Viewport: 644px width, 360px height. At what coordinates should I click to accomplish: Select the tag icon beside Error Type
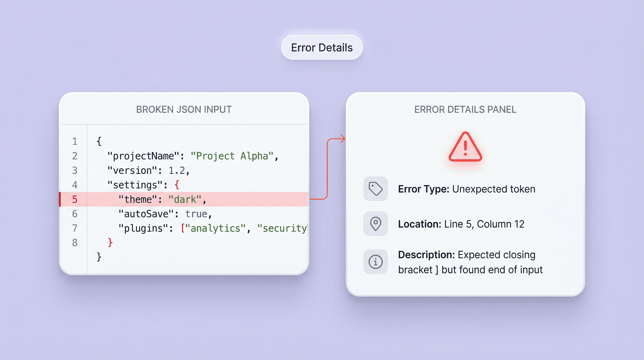click(375, 189)
